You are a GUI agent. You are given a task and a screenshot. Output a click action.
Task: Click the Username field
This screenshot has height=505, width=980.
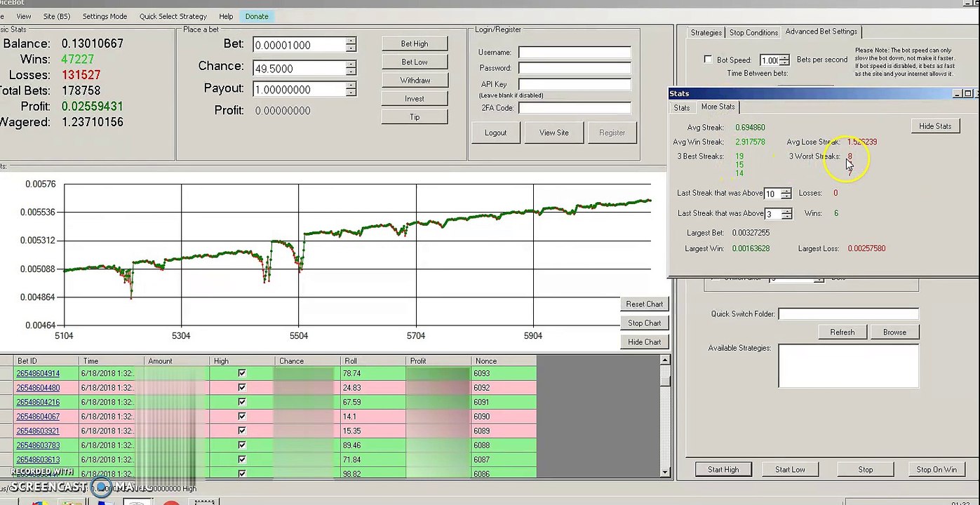coord(575,53)
